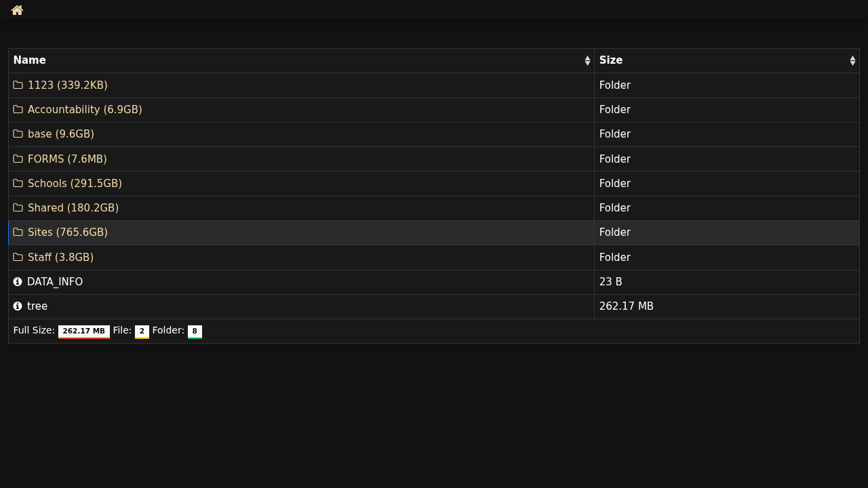This screenshot has width=868, height=488.
Task: Click the Folder count badge showing 8
Action: 195,331
